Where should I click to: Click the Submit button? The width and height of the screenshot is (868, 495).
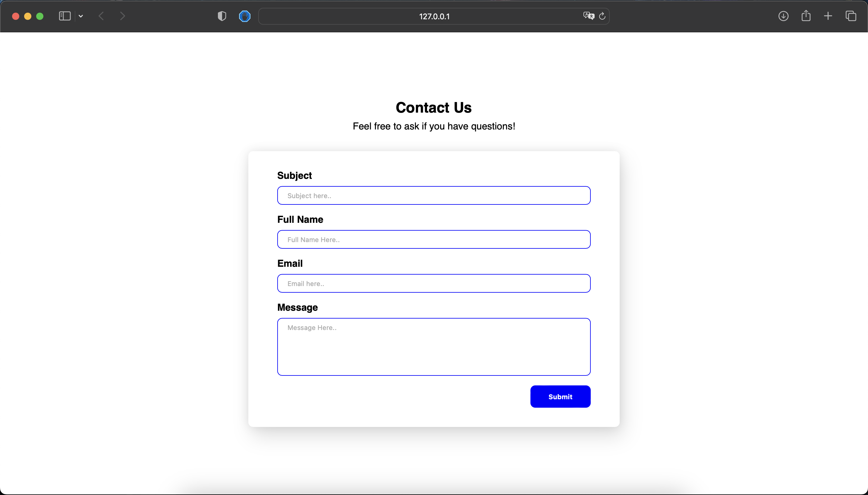[560, 396]
